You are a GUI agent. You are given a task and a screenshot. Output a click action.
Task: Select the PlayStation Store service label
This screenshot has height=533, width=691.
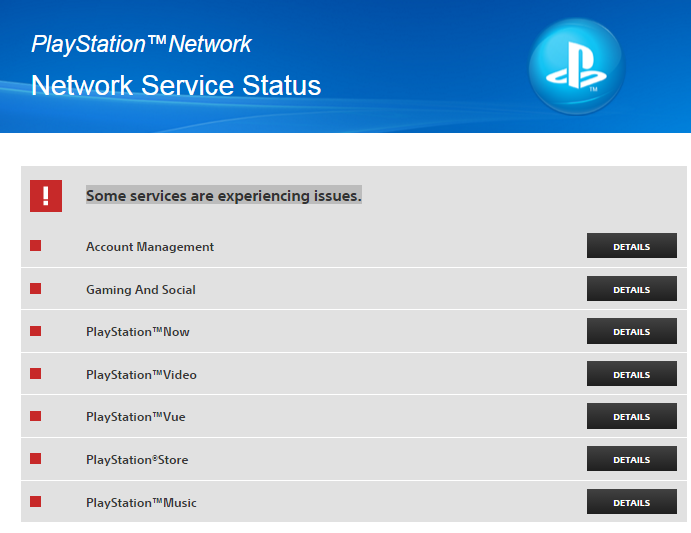click(137, 460)
